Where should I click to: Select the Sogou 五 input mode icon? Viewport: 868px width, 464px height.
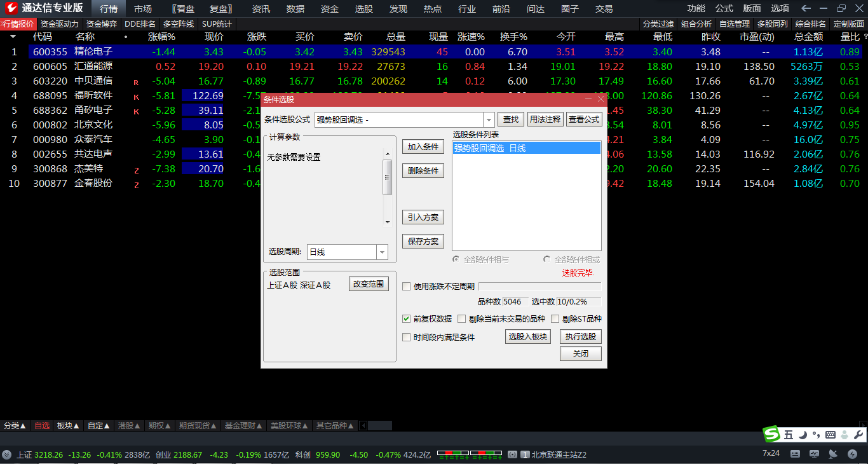789,434
